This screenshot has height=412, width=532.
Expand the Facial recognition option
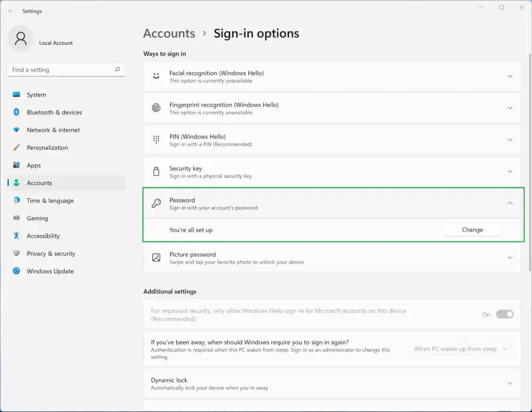tap(510, 76)
